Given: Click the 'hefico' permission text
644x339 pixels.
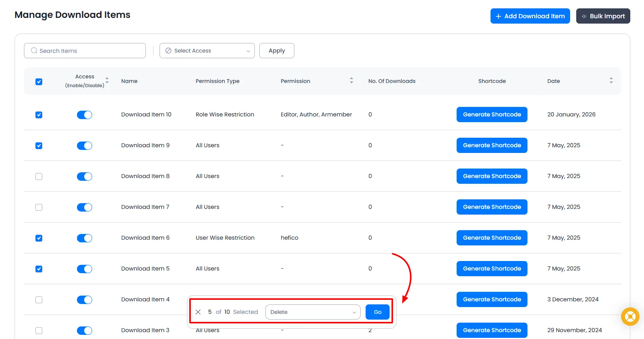Looking at the screenshot, I should [x=289, y=238].
